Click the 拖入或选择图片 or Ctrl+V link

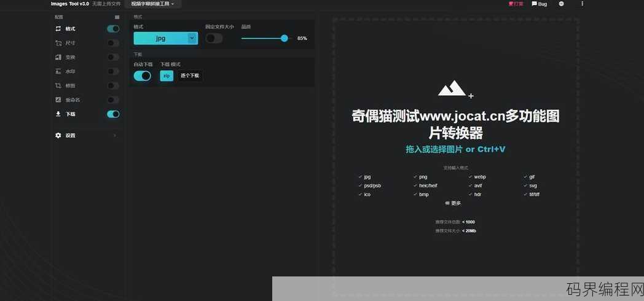(x=455, y=149)
